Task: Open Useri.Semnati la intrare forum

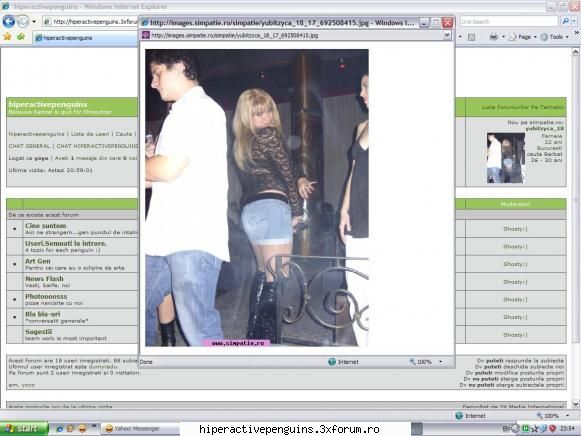Action: click(66, 243)
